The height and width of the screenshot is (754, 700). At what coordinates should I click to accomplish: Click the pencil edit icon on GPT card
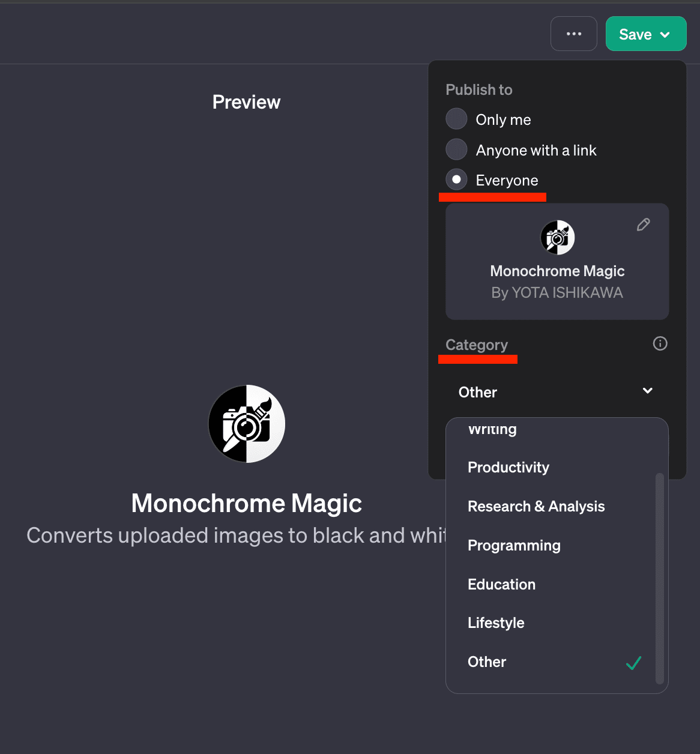point(643,225)
